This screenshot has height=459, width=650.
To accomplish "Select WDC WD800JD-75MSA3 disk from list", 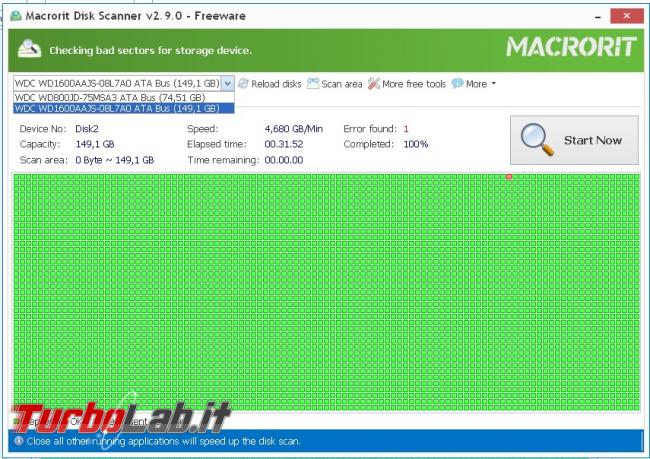I will click(x=124, y=97).
